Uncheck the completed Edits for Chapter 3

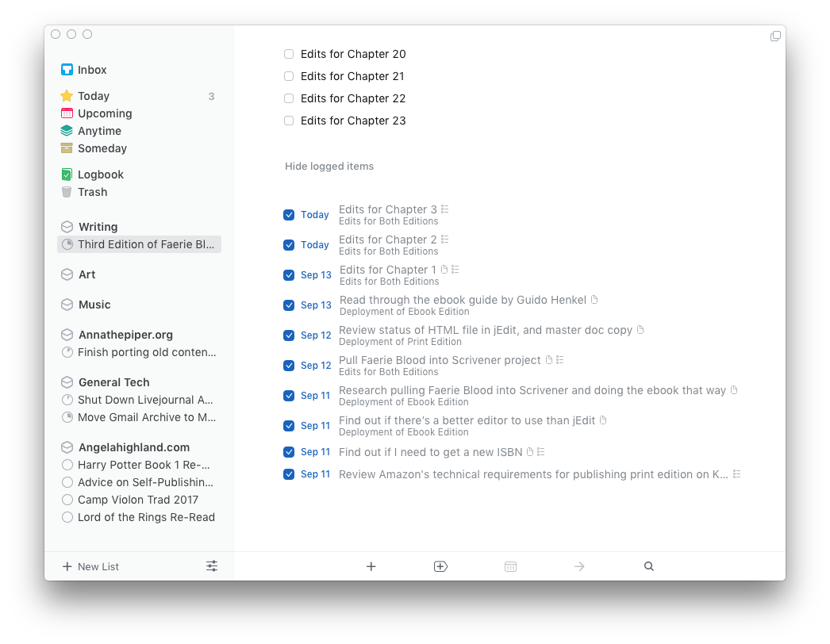(x=289, y=215)
